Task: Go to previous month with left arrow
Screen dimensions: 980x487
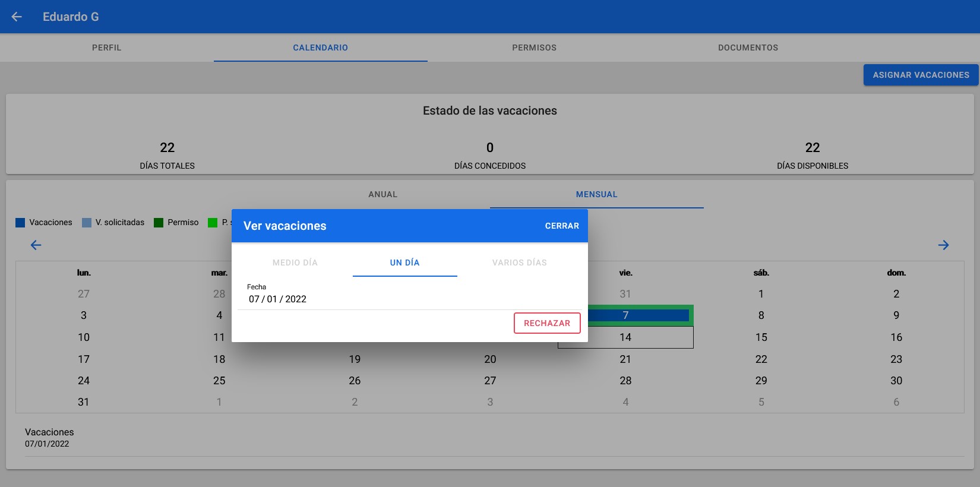Action: click(x=36, y=245)
